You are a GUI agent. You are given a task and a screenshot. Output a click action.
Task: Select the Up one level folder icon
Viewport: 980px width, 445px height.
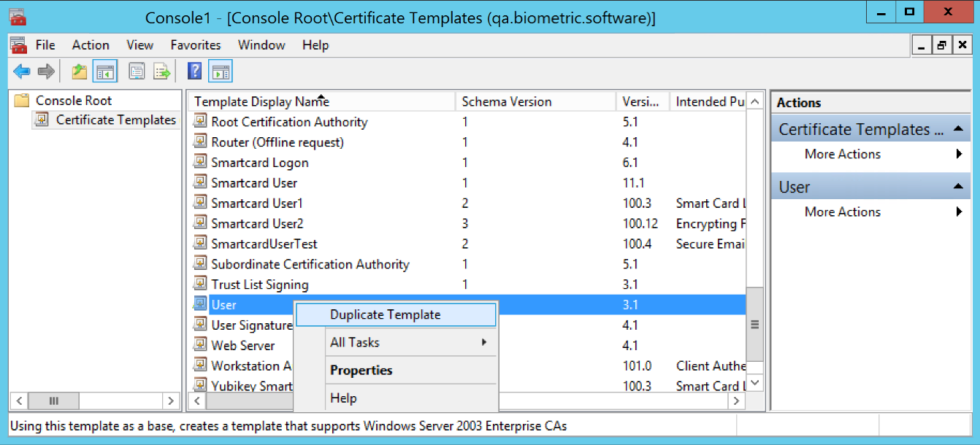[77, 71]
